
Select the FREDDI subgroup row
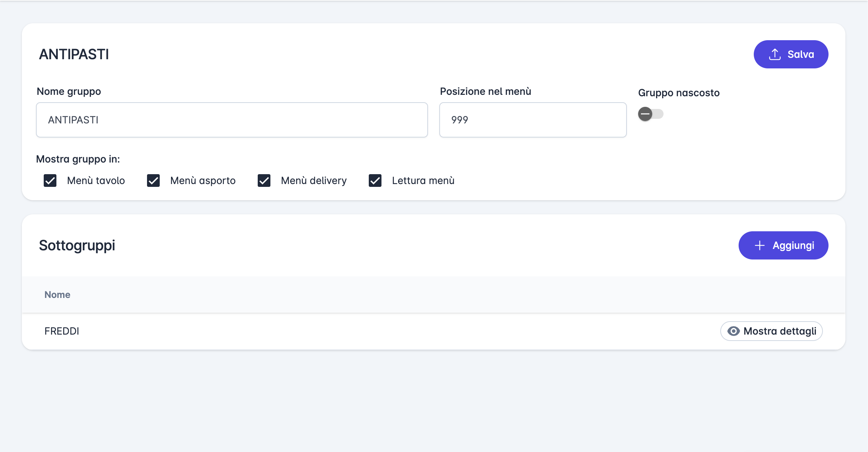pos(62,331)
